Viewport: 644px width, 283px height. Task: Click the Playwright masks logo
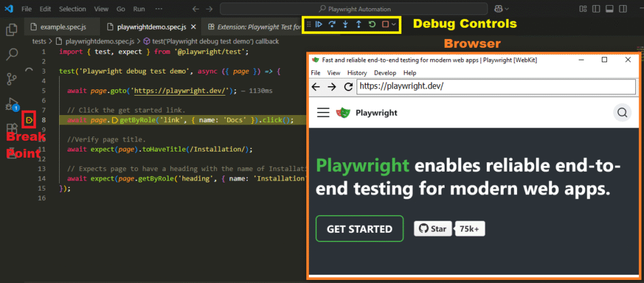point(343,113)
